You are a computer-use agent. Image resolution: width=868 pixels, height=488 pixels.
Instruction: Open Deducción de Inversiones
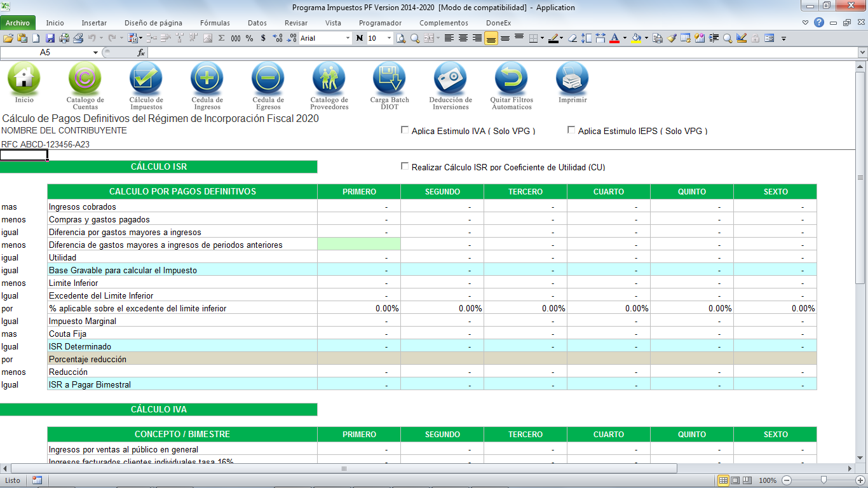click(x=450, y=79)
